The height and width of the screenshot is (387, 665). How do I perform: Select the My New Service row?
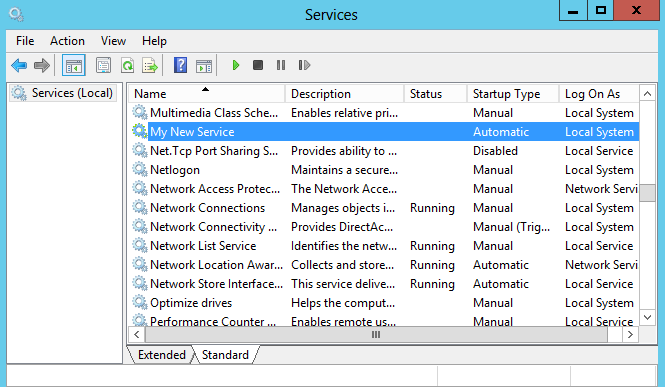pyautogui.click(x=384, y=131)
